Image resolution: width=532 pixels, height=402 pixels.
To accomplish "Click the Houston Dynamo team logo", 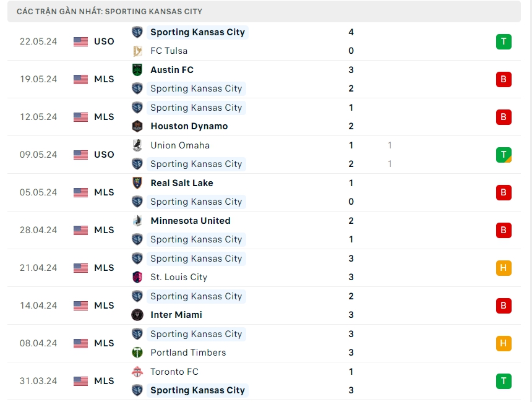I will 137,126.
